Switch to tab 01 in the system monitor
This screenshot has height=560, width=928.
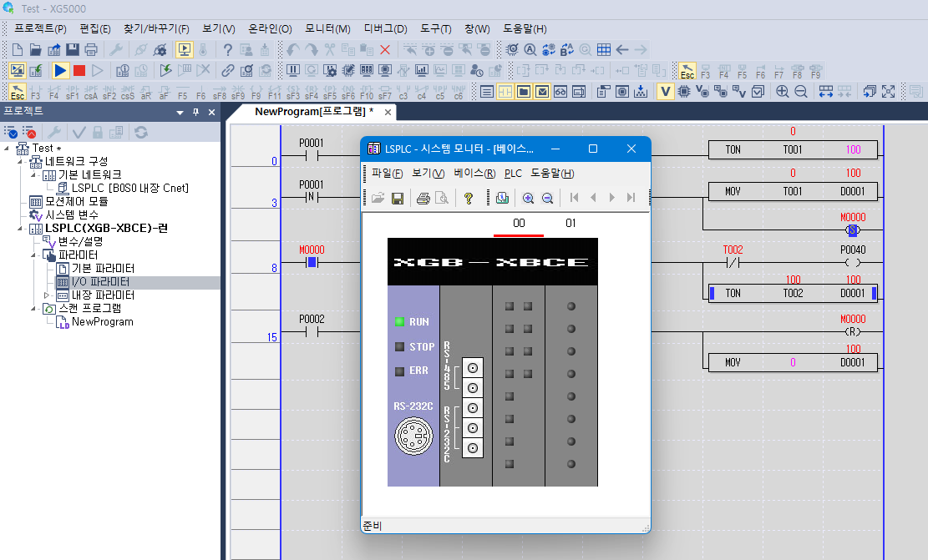(570, 221)
